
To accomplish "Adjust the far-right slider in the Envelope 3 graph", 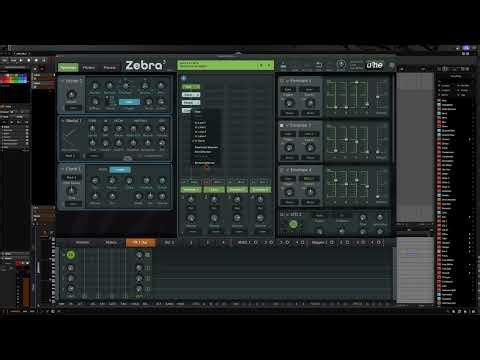I will pos(377,152).
